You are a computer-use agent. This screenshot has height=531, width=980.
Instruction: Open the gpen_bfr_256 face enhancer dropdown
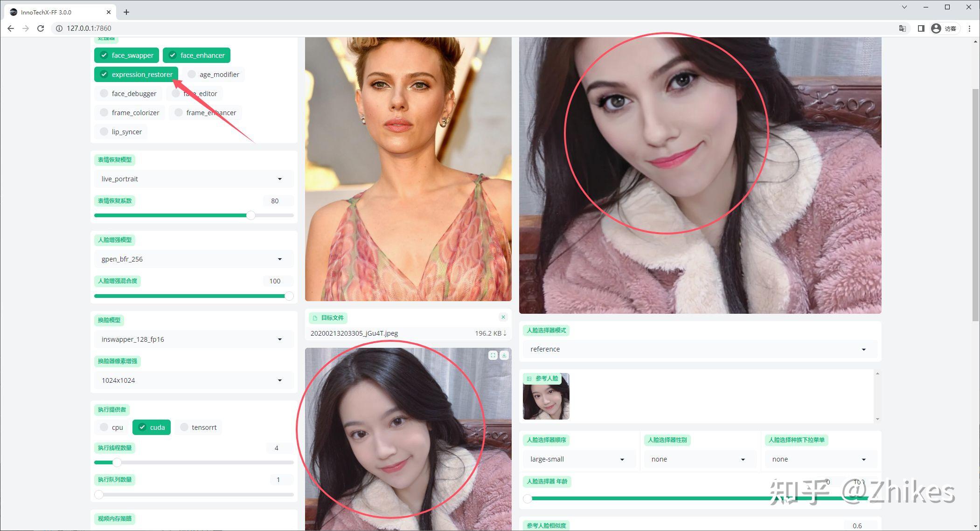tap(194, 259)
